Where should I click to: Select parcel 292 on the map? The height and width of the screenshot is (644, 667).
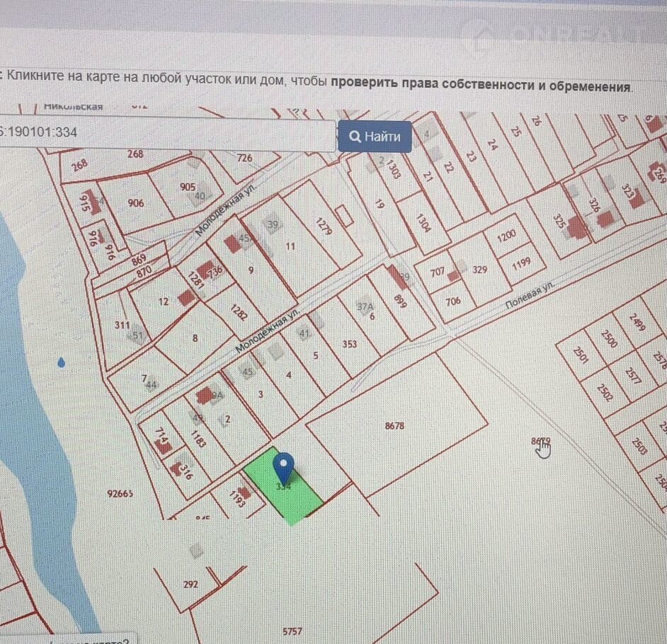pyautogui.click(x=190, y=585)
